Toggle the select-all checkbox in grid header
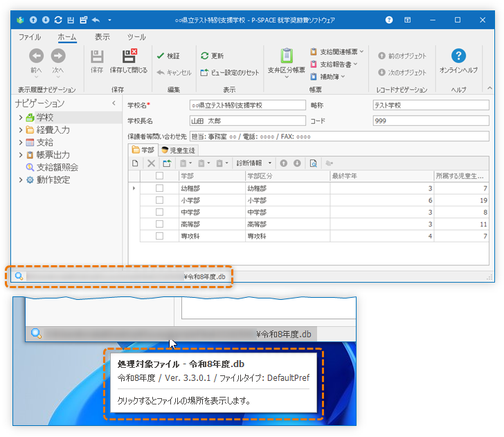This screenshot has height=437, width=504. (x=159, y=176)
